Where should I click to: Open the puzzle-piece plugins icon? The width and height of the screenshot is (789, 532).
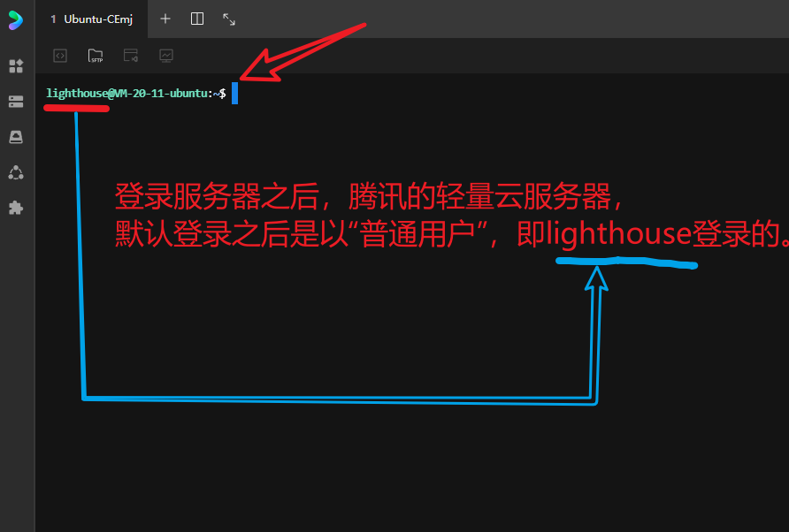(16, 208)
